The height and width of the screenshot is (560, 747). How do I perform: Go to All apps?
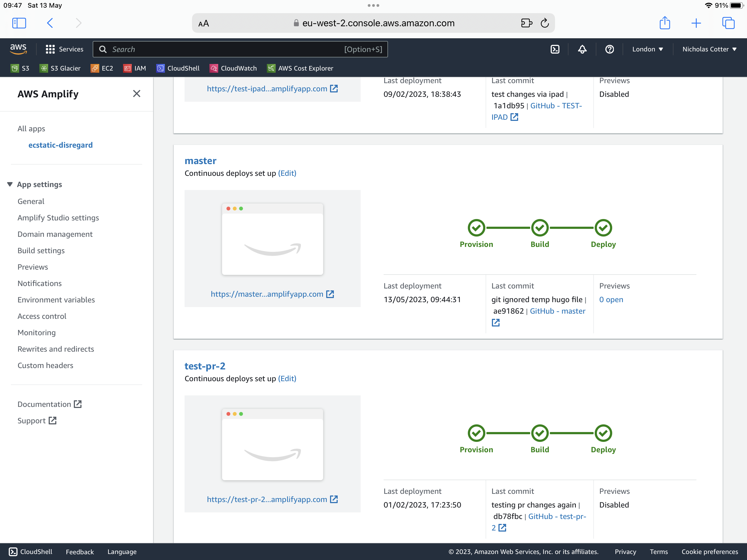point(31,129)
